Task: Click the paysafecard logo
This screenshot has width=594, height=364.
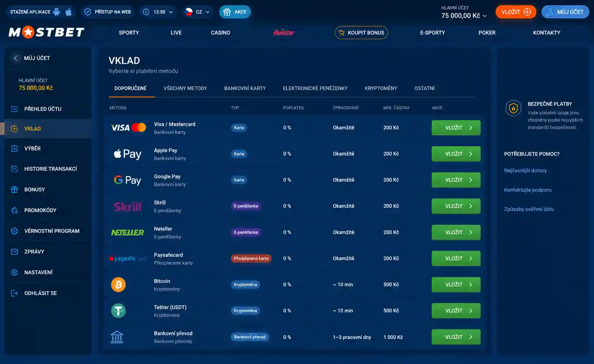Action: point(128,259)
